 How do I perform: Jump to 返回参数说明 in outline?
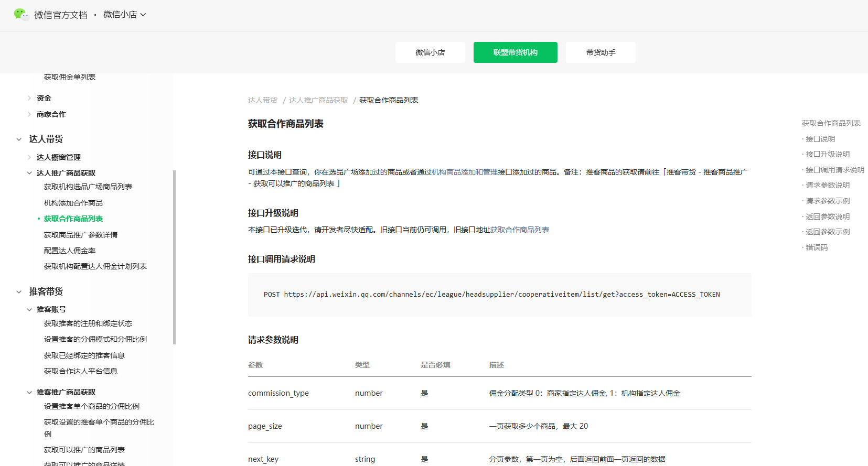click(828, 216)
